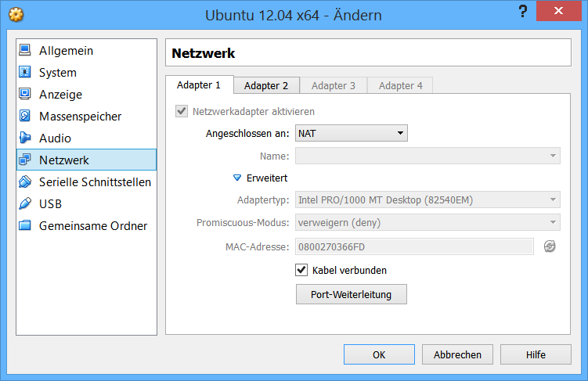Collapse the Erweitert section triangle
The image size is (588, 381).
237,178
